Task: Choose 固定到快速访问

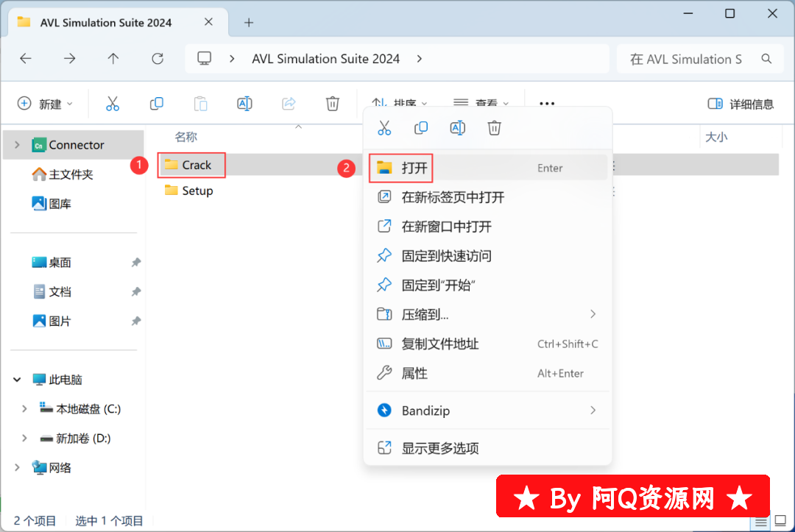Action: [x=487, y=256]
